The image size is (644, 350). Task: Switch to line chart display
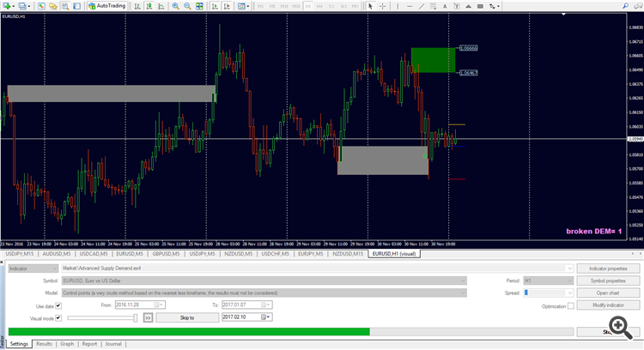161,6
